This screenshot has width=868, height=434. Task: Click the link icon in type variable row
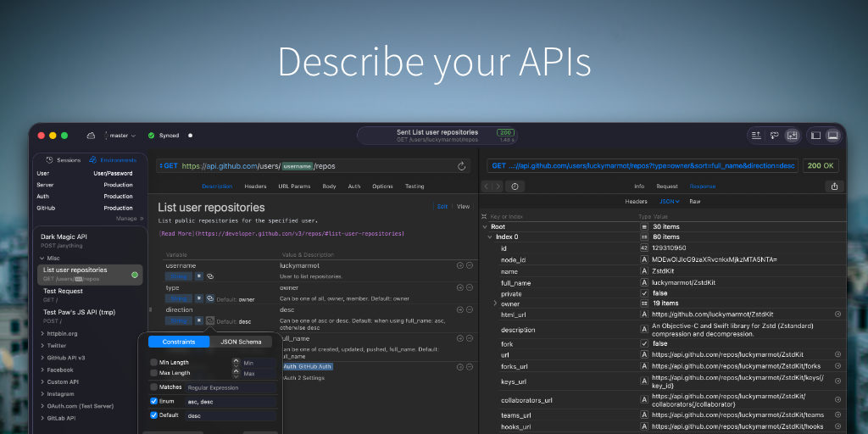(210, 298)
